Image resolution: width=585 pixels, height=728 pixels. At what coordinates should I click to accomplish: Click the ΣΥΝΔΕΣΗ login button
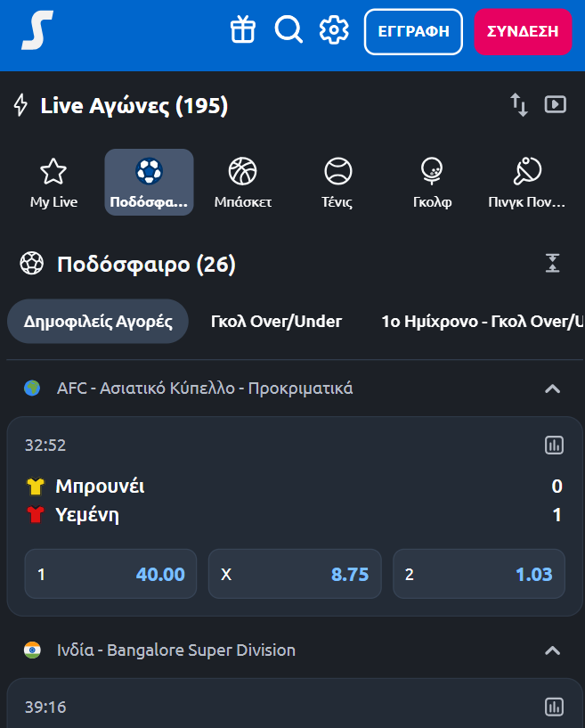pos(523,30)
